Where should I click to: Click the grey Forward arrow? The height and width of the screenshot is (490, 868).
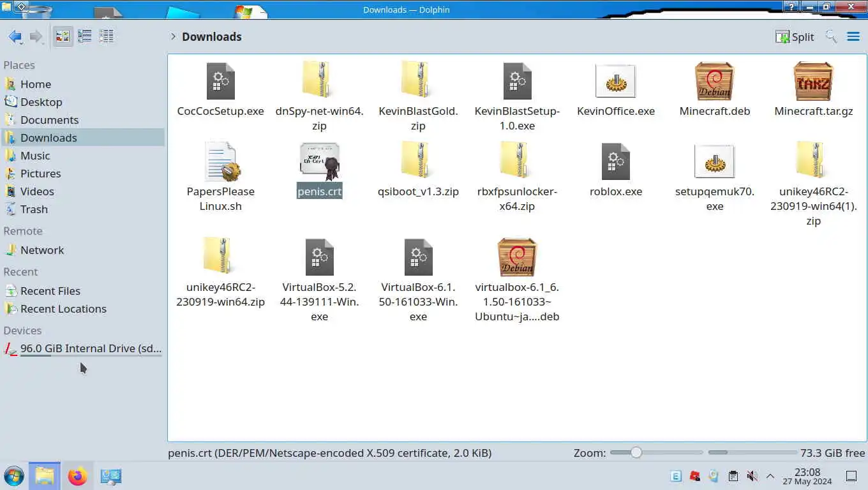click(36, 37)
